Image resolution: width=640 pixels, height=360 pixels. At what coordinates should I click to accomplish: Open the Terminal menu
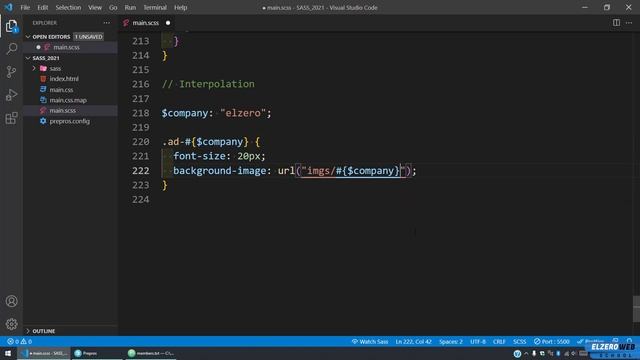click(155, 7)
